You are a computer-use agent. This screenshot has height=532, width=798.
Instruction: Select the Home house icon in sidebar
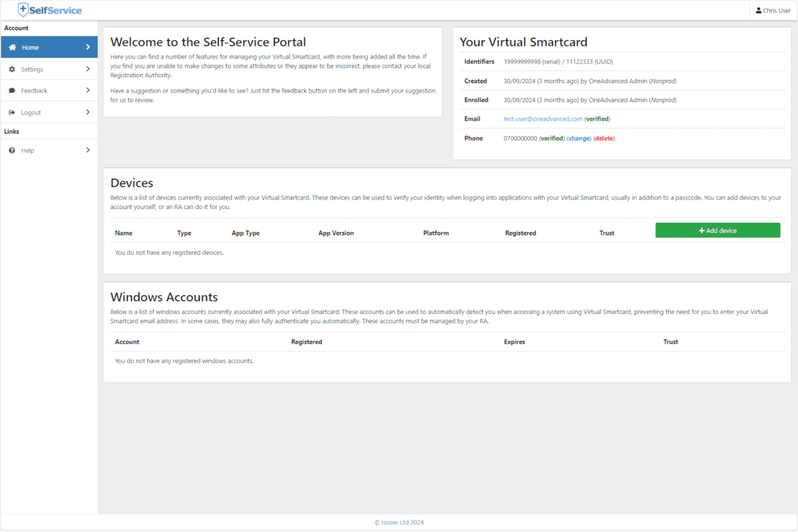point(13,47)
